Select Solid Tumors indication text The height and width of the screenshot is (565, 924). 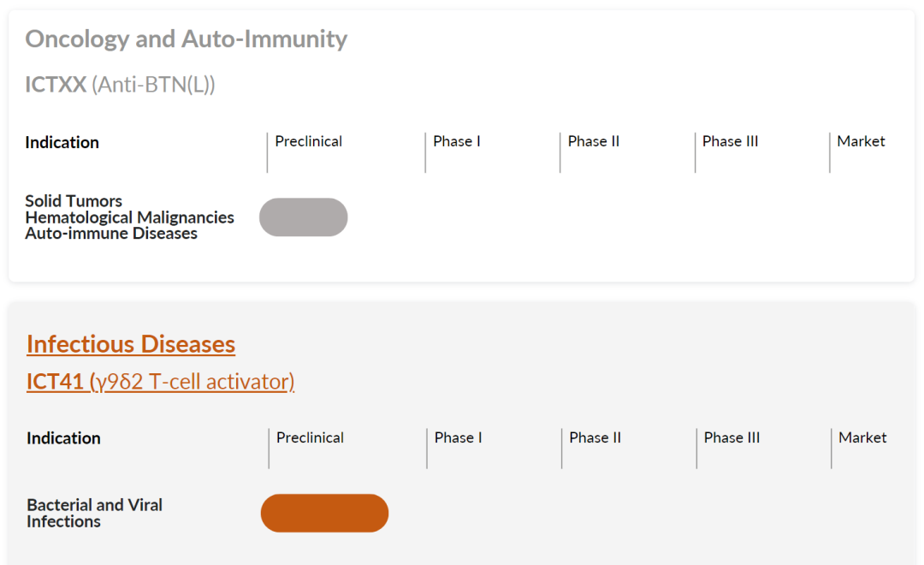pyautogui.click(x=74, y=200)
